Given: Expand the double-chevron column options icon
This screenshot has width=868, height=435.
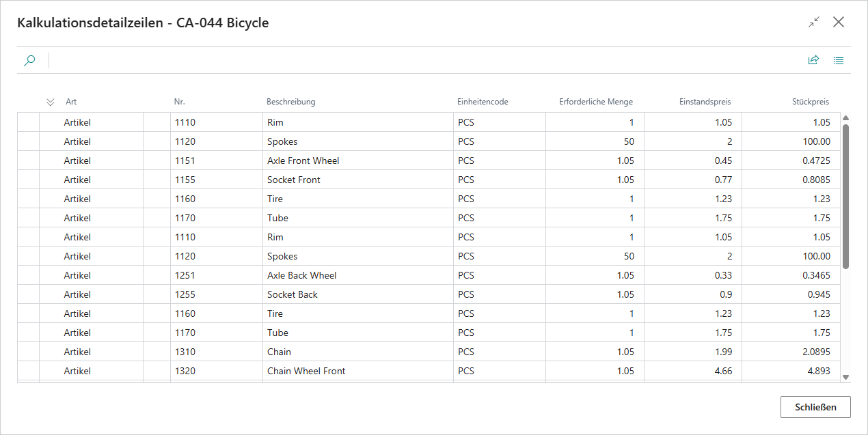Looking at the screenshot, I should click(50, 102).
